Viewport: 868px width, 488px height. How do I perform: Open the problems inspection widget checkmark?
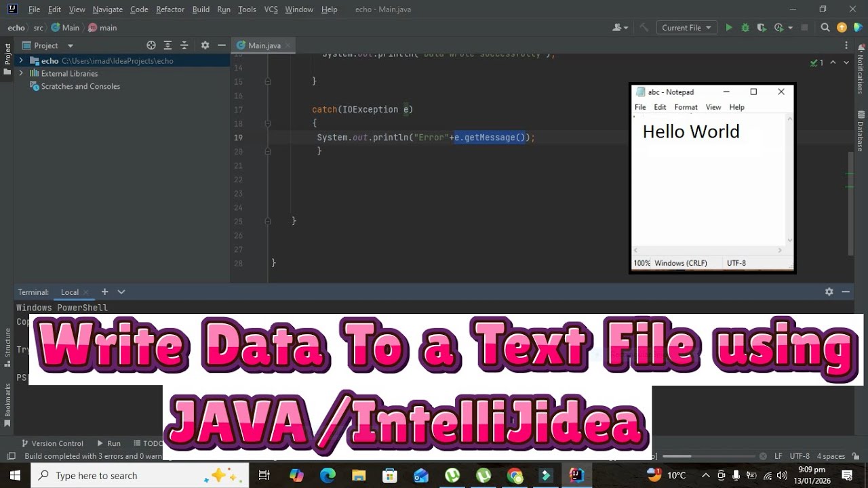[816, 62]
